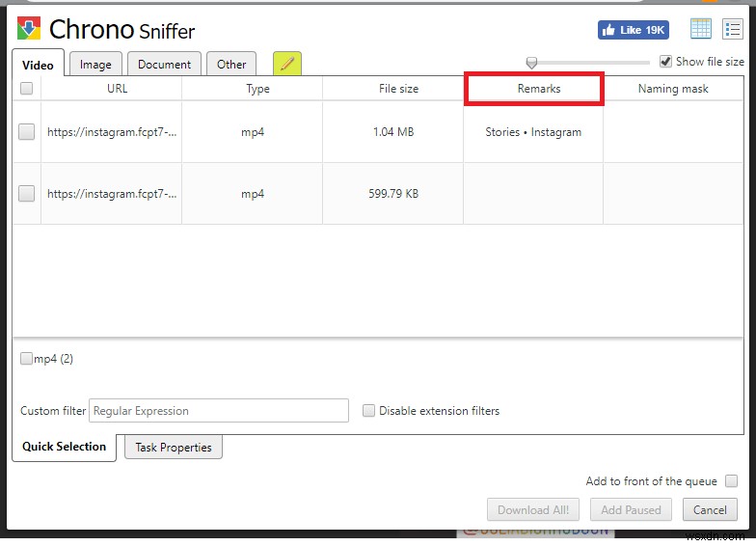
Task: Uncheck Show file size checkbox
Action: click(x=665, y=62)
